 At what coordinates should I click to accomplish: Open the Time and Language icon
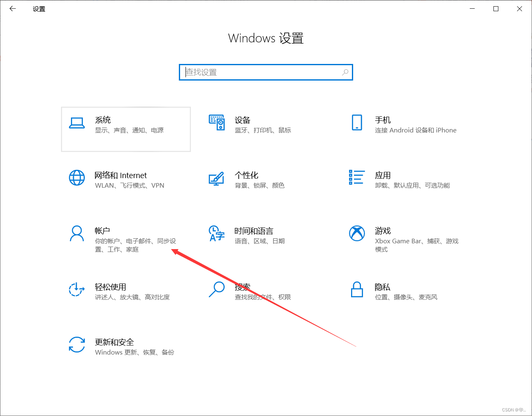click(x=216, y=234)
